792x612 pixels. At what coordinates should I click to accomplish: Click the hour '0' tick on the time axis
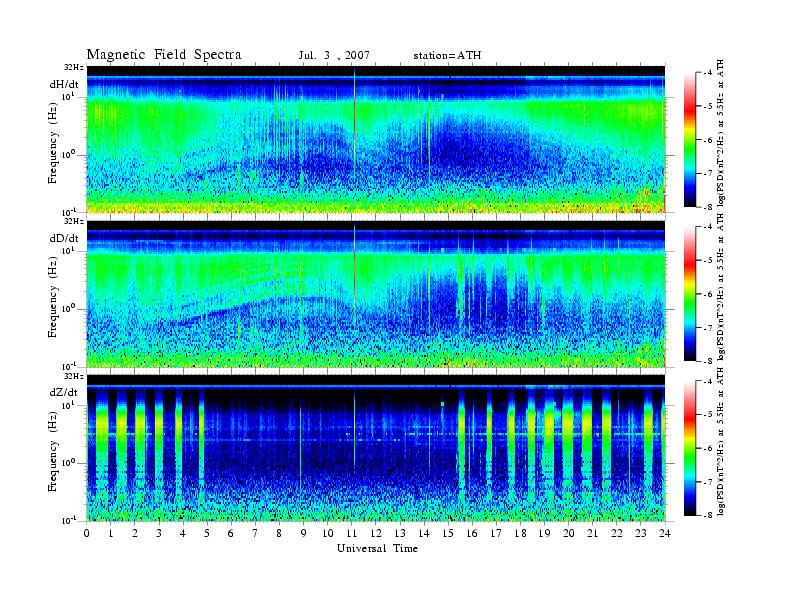[x=87, y=533]
